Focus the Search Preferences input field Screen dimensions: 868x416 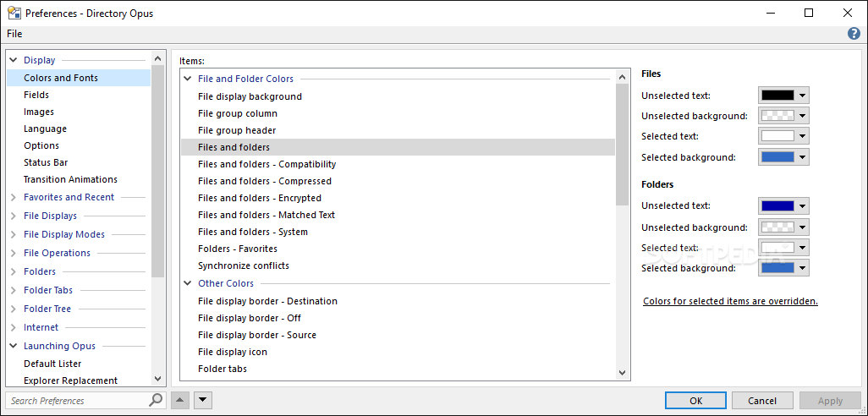79,400
